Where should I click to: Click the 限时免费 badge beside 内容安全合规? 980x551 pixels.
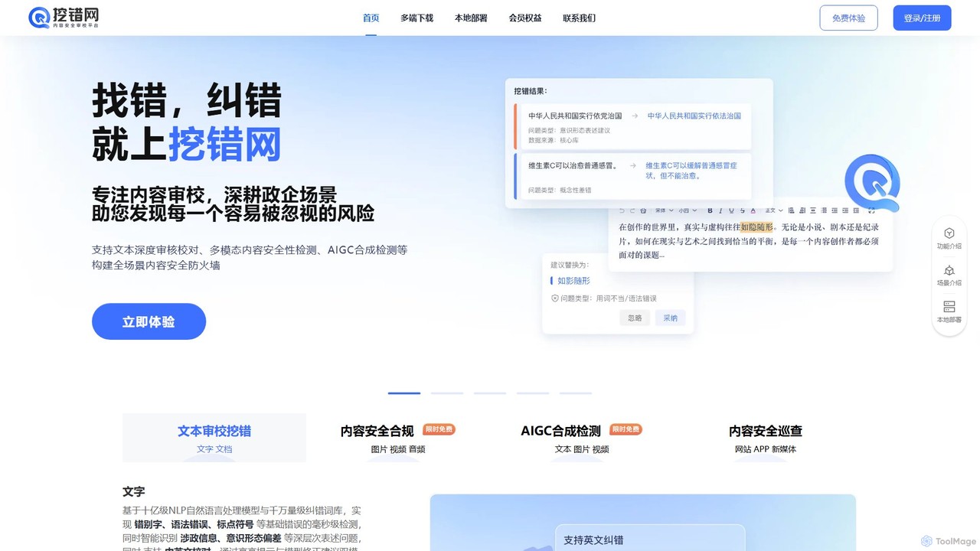coord(439,429)
